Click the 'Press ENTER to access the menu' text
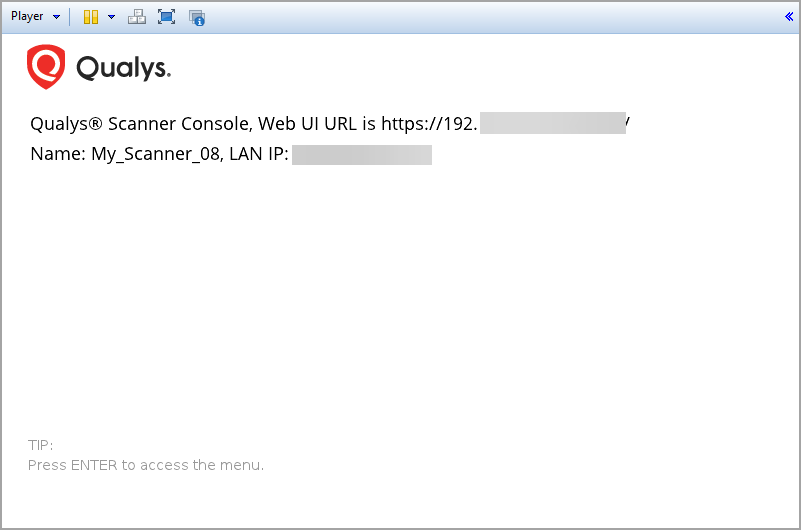The height and width of the screenshot is (530, 801). pyautogui.click(x=146, y=465)
